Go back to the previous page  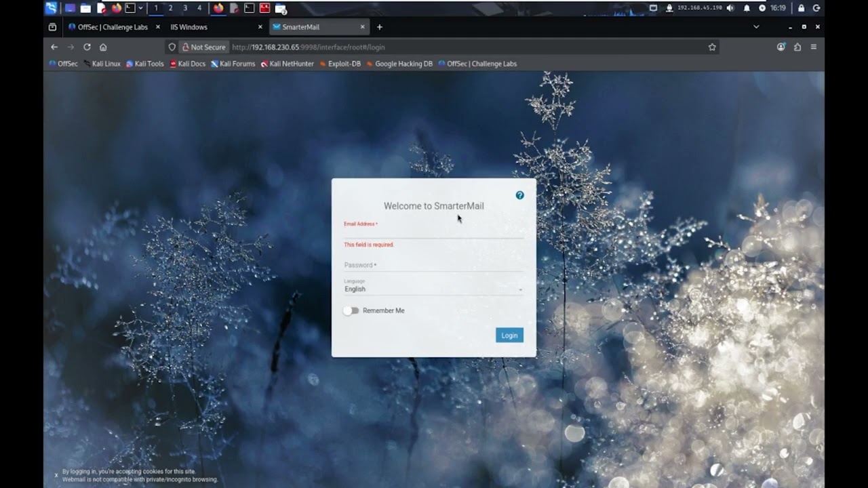click(54, 47)
